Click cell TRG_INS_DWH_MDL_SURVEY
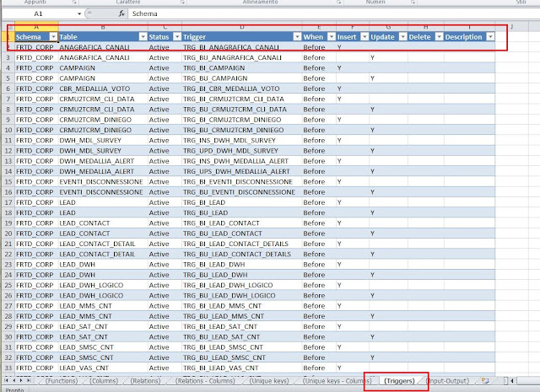 pyautogui.click(x=242, y=141)
